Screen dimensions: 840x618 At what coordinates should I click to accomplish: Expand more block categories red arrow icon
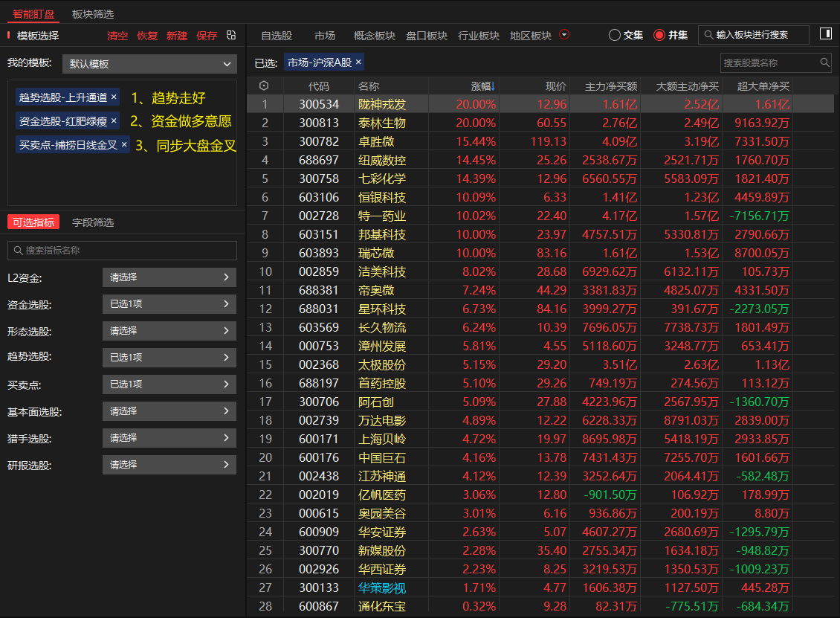coord(563,35)
